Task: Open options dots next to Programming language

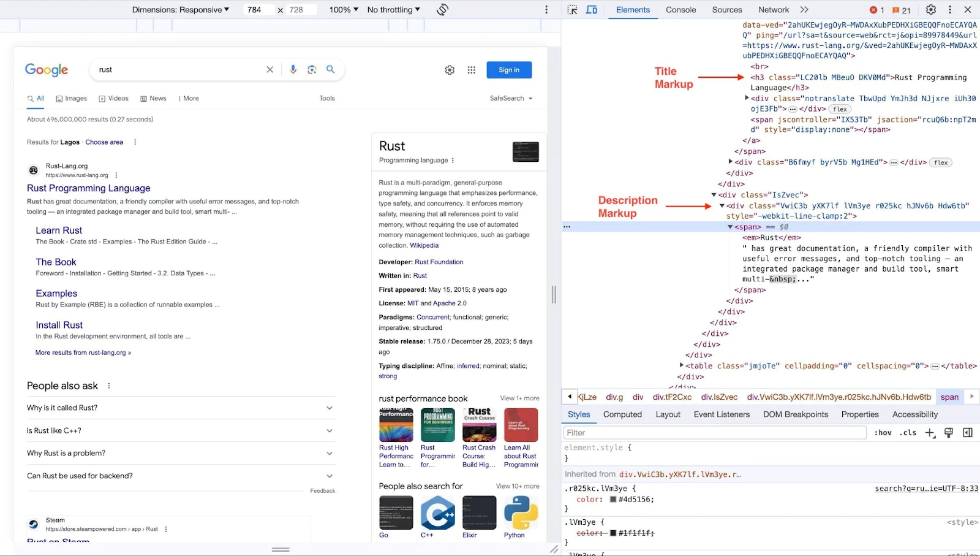Action: click(453, 161)
